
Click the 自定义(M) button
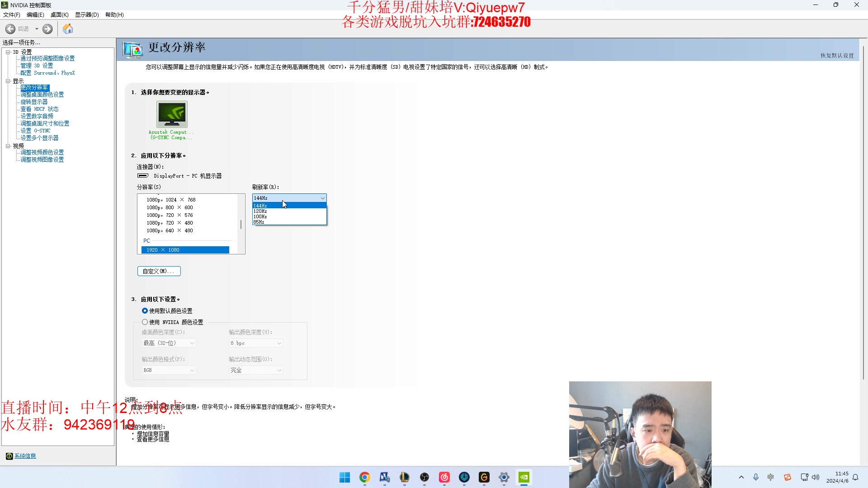coord(159,271)
